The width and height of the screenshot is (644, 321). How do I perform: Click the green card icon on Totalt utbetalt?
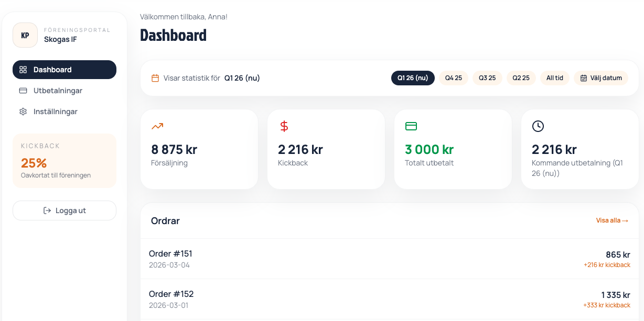pyautogui.click(x=411, y=126)
